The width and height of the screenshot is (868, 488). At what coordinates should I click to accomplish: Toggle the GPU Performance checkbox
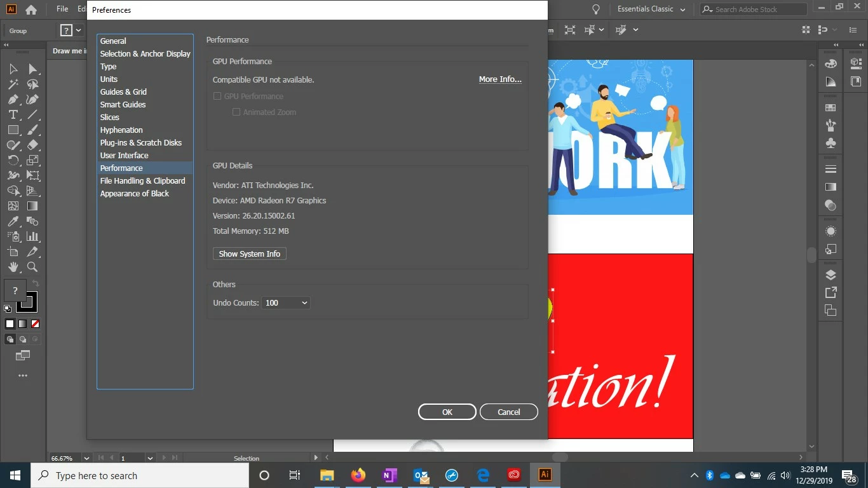(217, 97)
